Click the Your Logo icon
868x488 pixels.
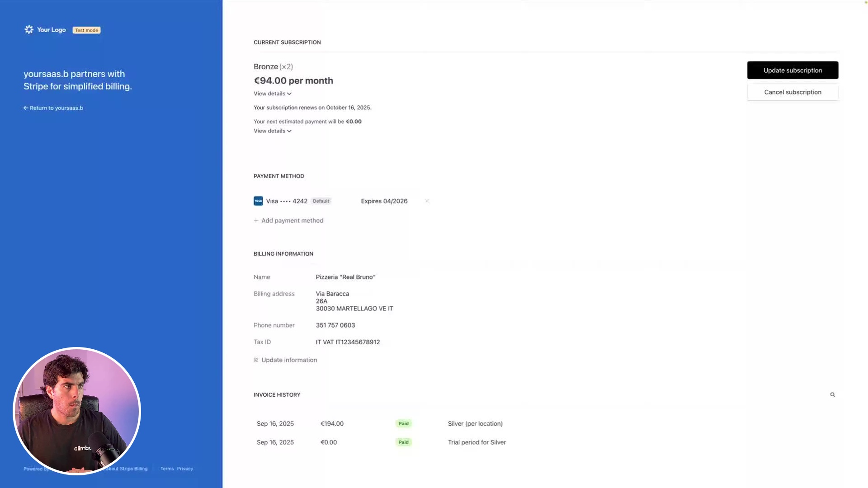coord(29,30)
